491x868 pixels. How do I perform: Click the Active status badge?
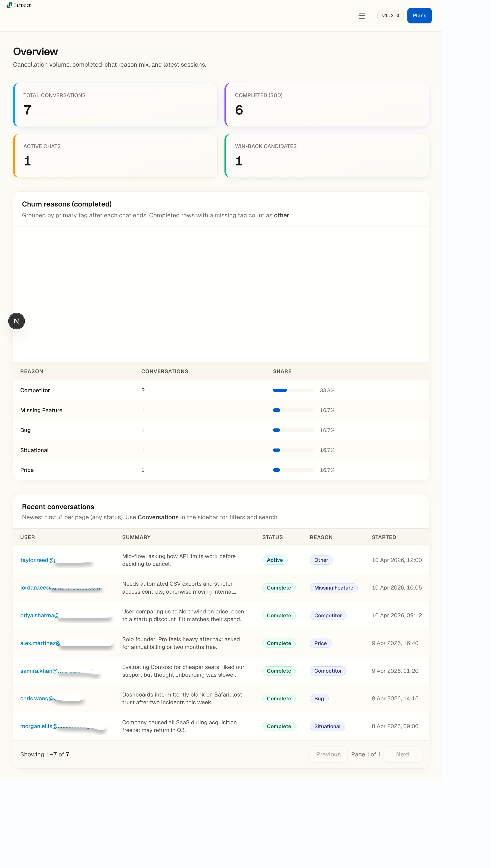point(274,560)
